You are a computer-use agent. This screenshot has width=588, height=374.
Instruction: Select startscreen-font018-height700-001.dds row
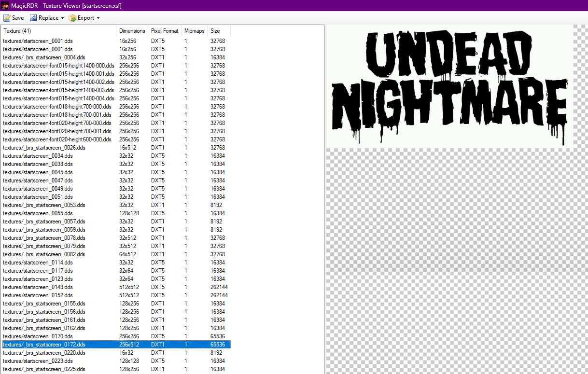[116, 114]
